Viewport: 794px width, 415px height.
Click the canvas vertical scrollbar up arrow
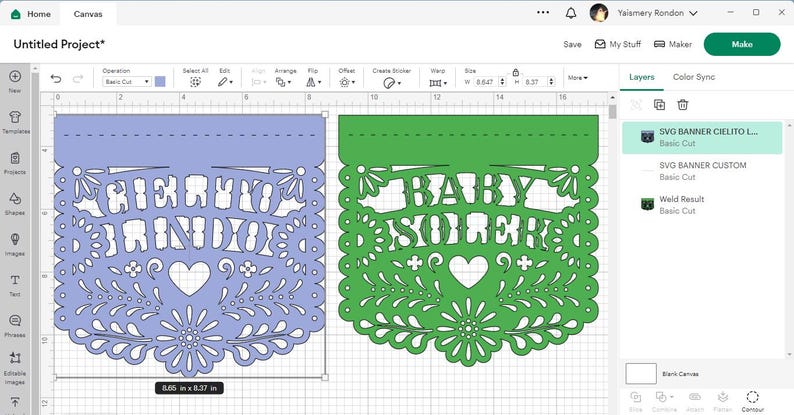click(613, 97)
